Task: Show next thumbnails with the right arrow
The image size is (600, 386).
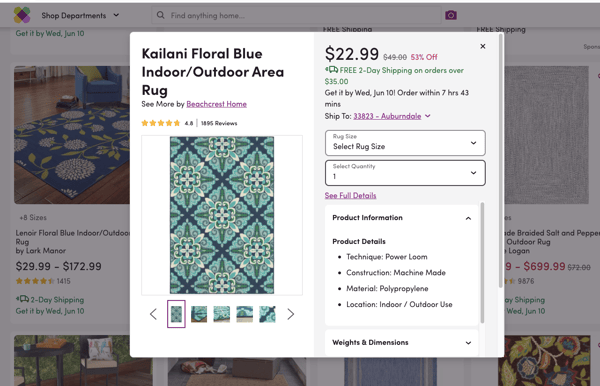Action: click(291, 314)
